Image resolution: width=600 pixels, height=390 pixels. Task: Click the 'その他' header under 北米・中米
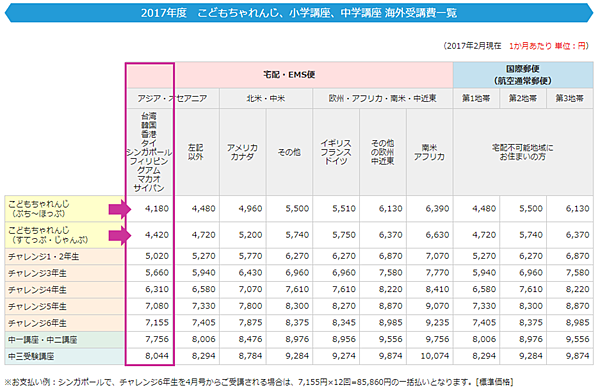click(x=289, y=152)
